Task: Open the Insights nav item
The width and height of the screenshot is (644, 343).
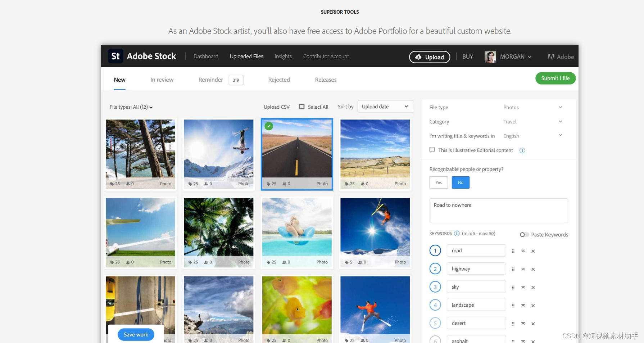Action: click(x=283, y=57)
